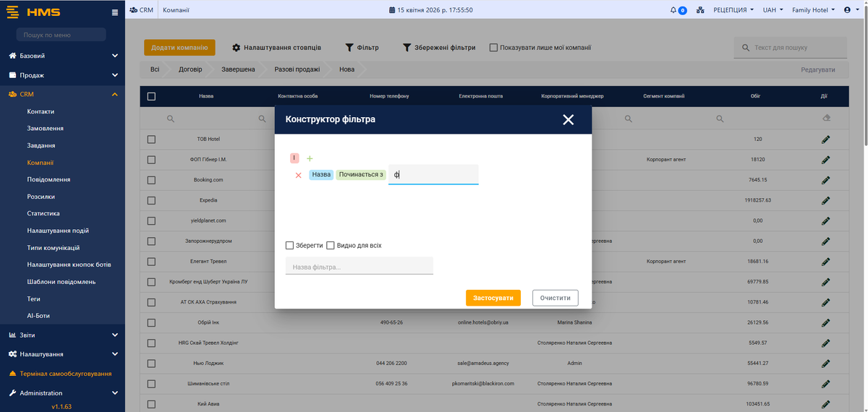Image resolution: width=868 pixels, height=412 pixels.
Task: Toggle Видно для всіх checkbox
Action: [331, 246]
